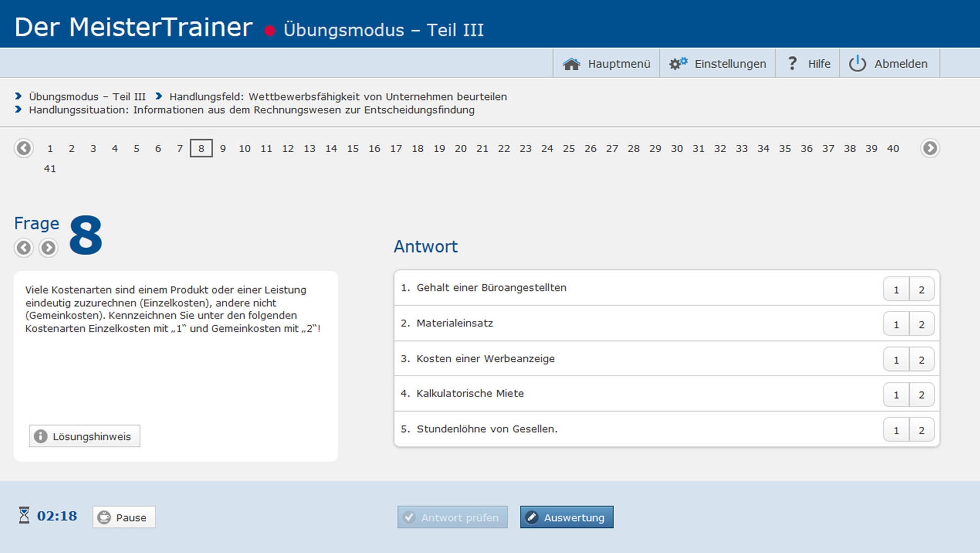Jump to question 7
This screenshot has height=553, width=980.
tap(180, 148)
